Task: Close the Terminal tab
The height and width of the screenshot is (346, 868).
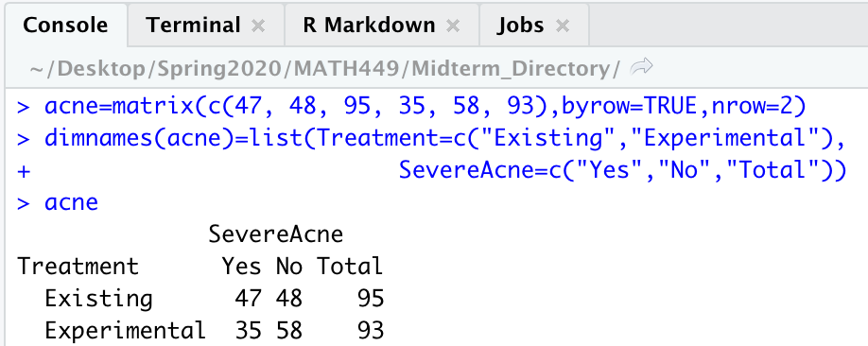Action: [x=258, y=26]
